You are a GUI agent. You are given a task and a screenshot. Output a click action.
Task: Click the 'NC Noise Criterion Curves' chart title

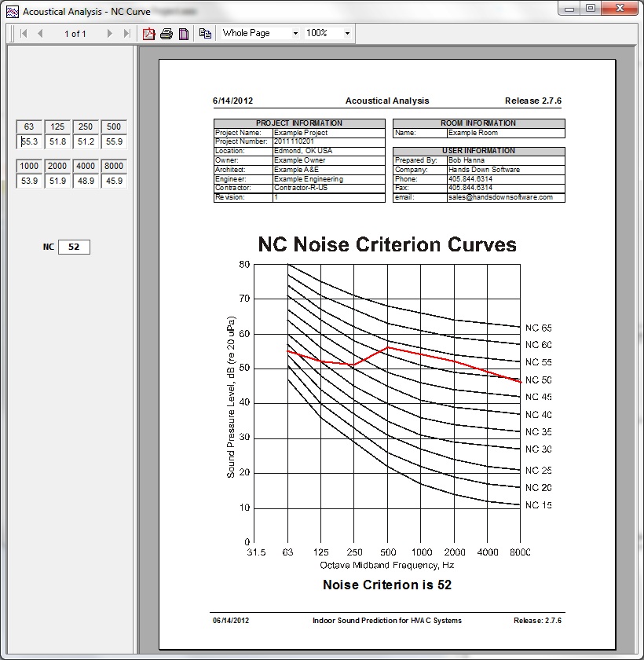(x=387, y=244)
